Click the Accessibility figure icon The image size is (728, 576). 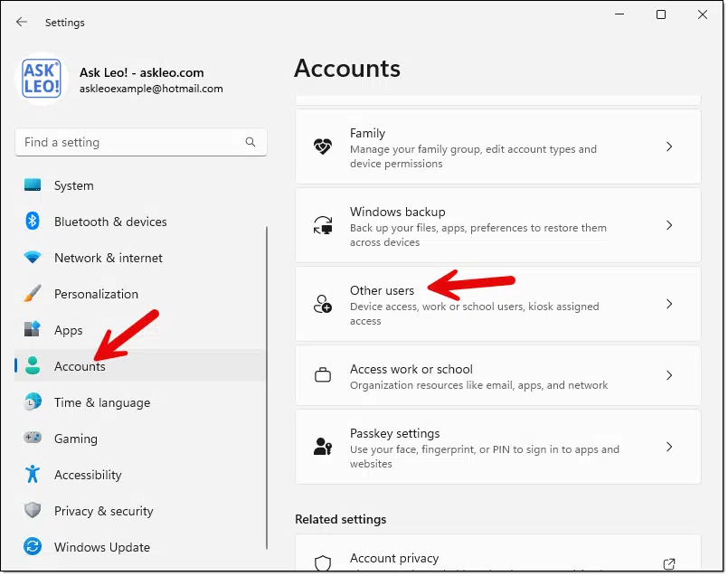pyautogui.click(x=33, y=474)
